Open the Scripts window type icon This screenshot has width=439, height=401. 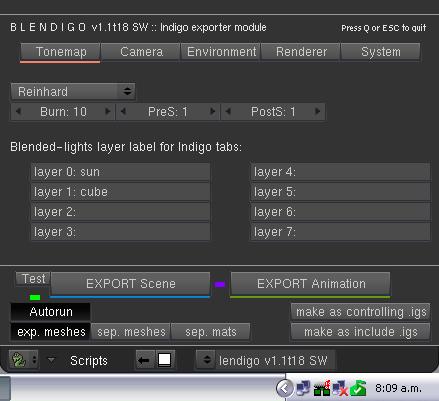(23, 360)
